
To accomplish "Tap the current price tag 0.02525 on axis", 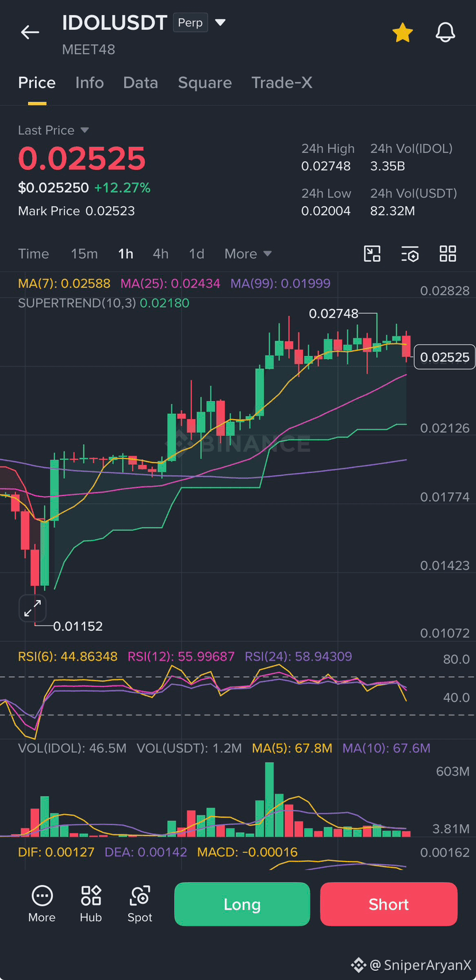I will tap(444, 357).
